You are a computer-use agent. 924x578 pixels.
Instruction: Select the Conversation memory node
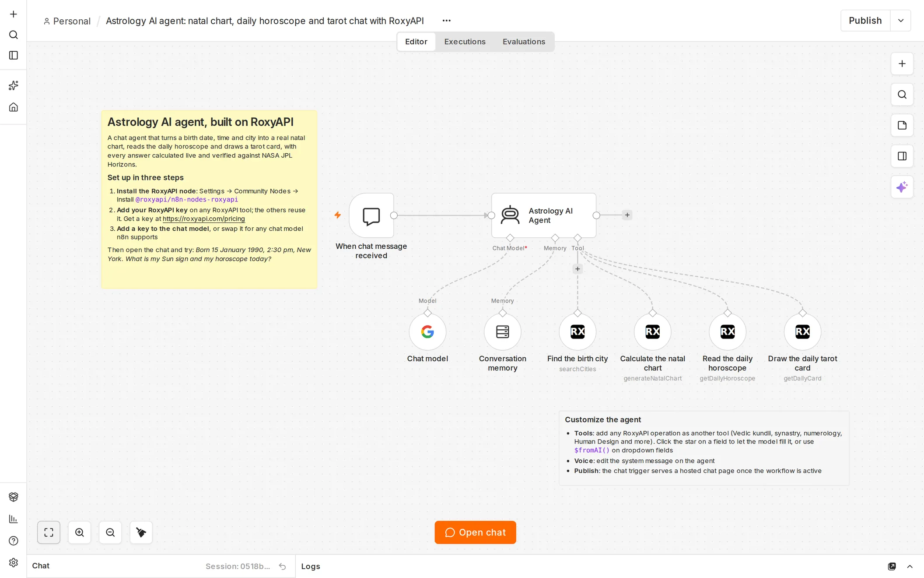coord(502,332)
